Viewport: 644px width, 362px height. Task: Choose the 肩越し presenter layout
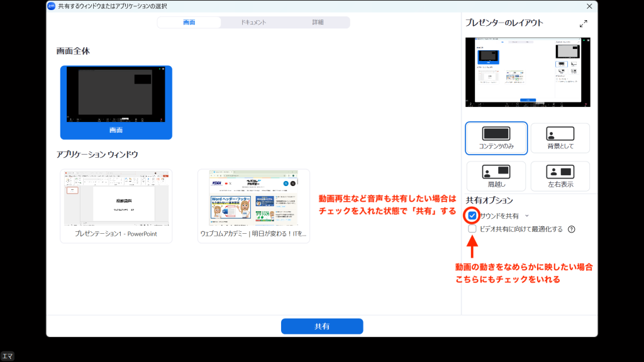[x=496, y=177]
